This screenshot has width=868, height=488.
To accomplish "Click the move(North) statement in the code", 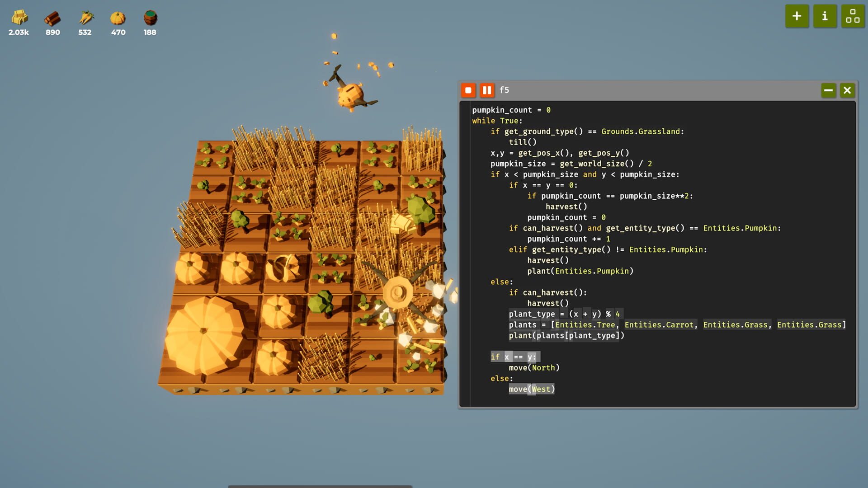I will [x=534, y=367].
